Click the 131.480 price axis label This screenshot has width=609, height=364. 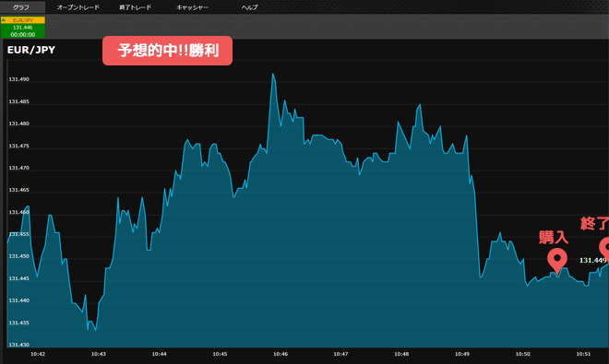coord(18,123)
